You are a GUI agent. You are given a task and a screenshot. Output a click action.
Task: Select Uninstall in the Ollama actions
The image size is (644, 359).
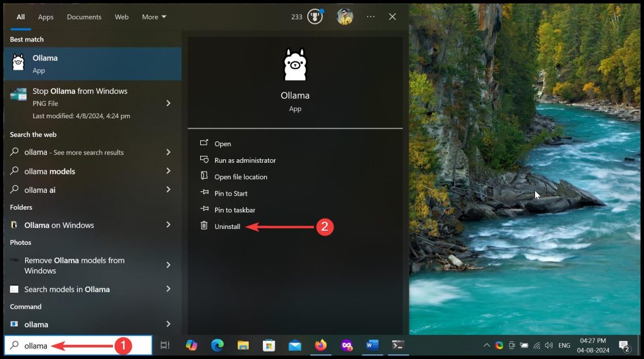227,227
